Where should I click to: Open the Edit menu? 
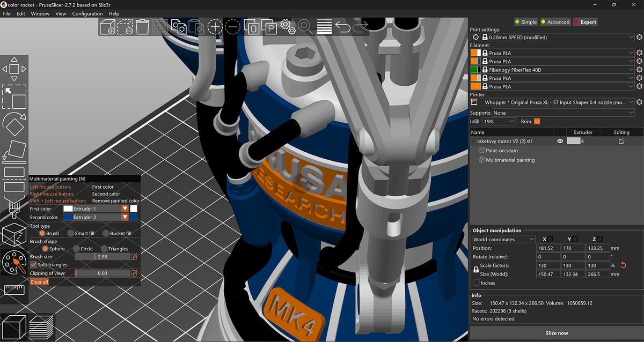20,13
